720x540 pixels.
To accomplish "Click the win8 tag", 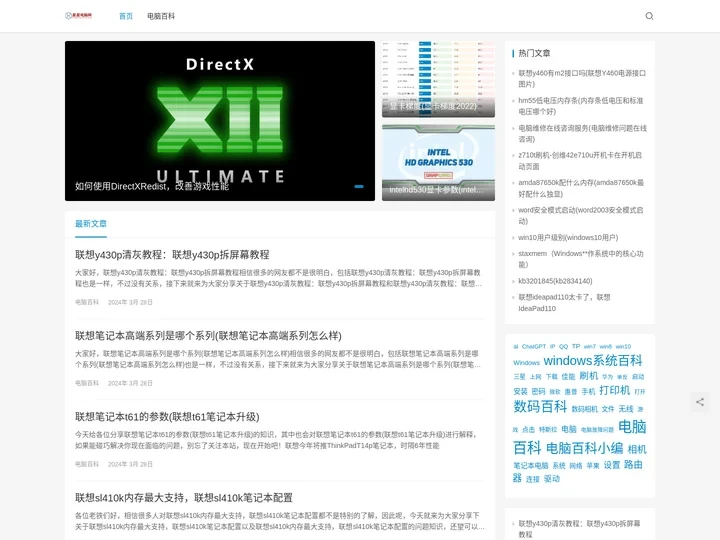I will [606, 347].
